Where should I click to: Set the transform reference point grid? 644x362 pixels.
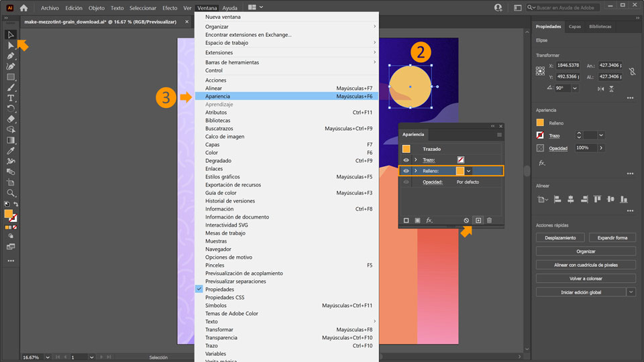[540, 71]
